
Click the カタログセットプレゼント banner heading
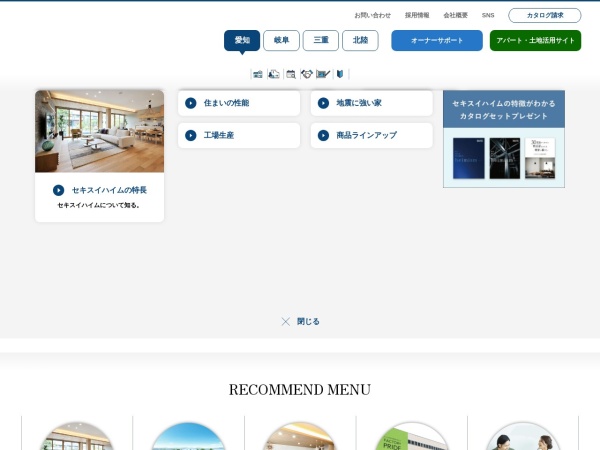click(504, 109)
